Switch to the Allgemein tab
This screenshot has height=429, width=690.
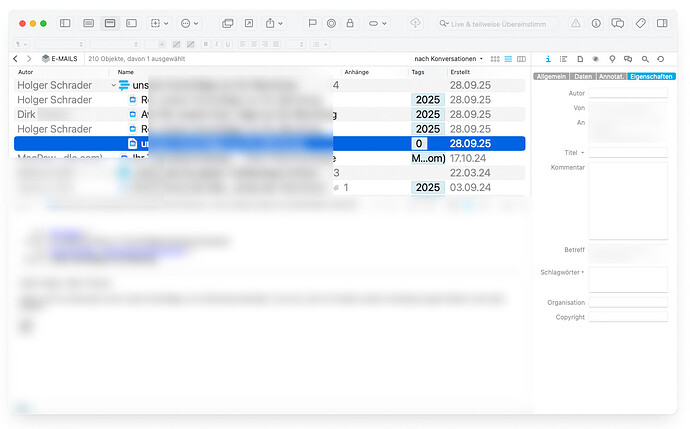coord(551,76)
